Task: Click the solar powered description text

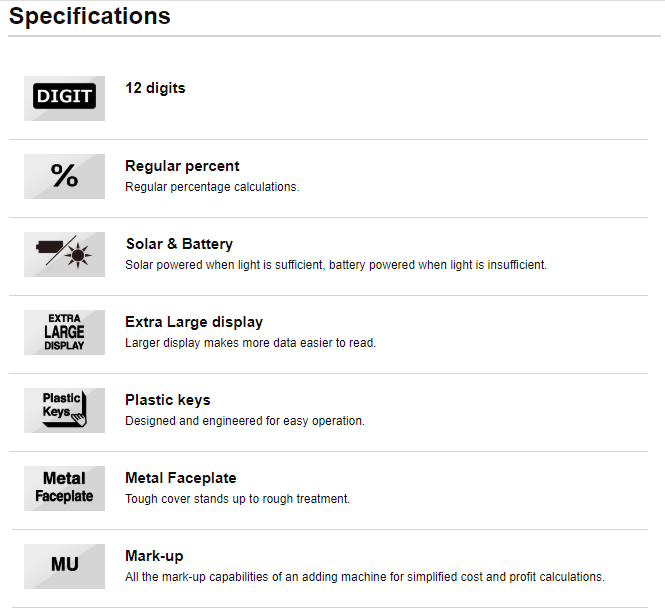Action: click(336, 265)
